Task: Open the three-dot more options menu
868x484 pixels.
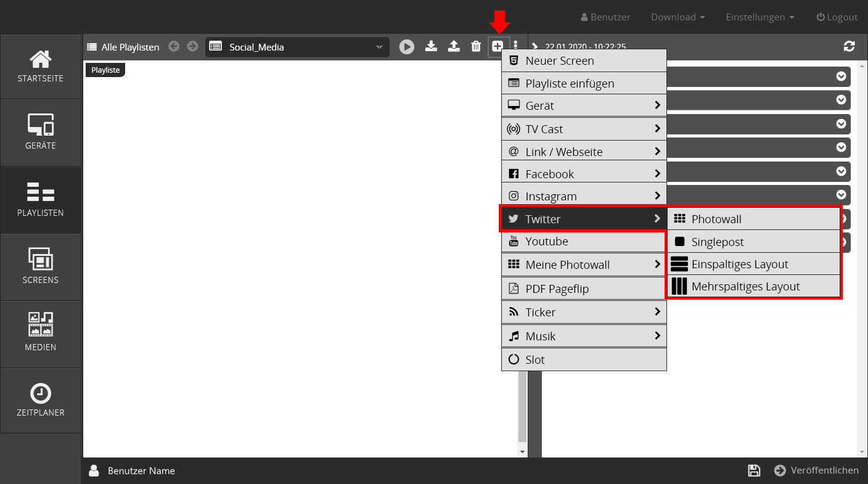Action: pos(516,46)
